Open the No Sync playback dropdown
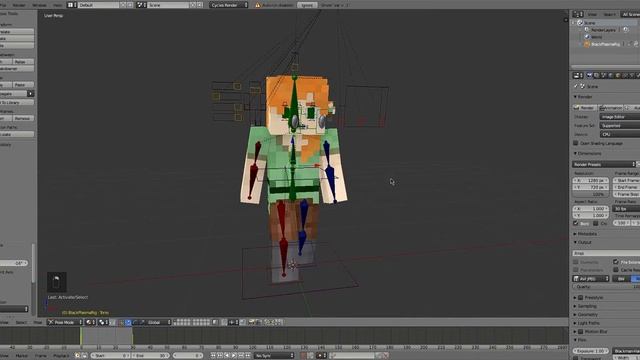Image resolution: width=640 pixels, height=360 pixels. click(x=273, y=356)
